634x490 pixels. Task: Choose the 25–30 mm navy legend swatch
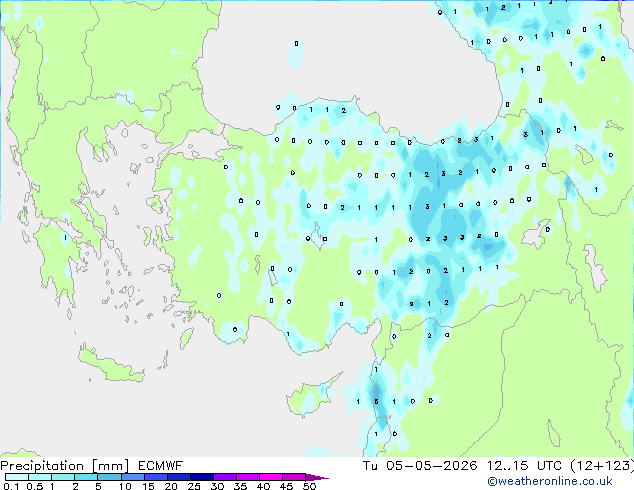coord(202,477)
